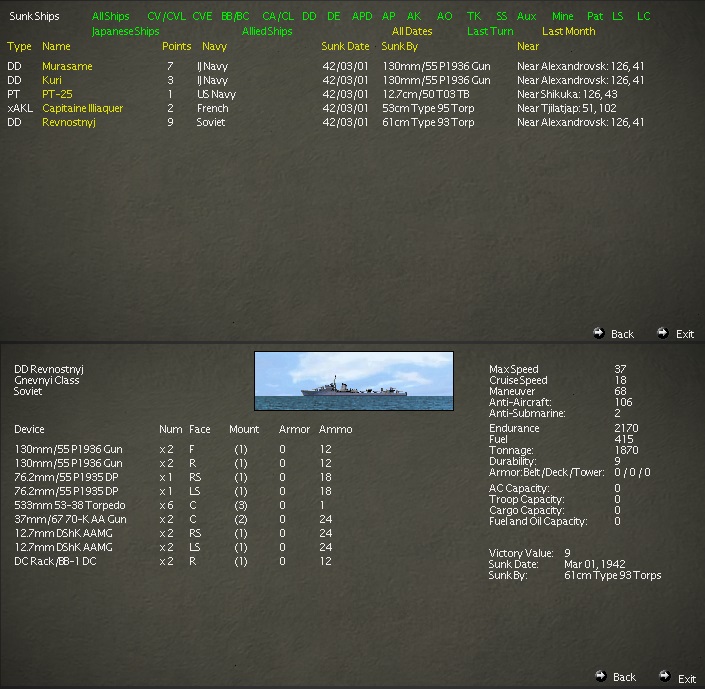Show Japanese Ships only
The width and height of the screenshot is (705, 689).
[x=125, y=31]
